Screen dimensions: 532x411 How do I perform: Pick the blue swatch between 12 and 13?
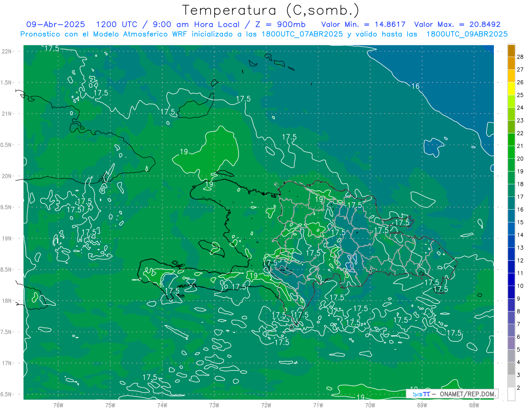[511, 254]
